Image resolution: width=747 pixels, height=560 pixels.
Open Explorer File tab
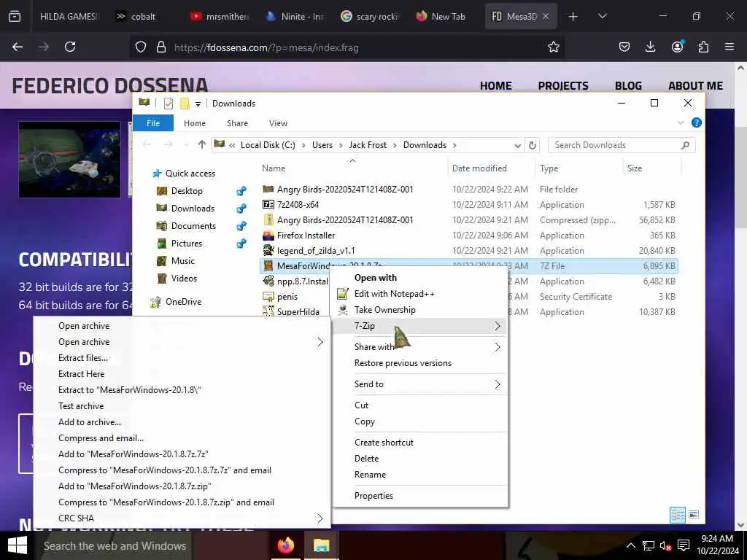(x=153, y=122)
